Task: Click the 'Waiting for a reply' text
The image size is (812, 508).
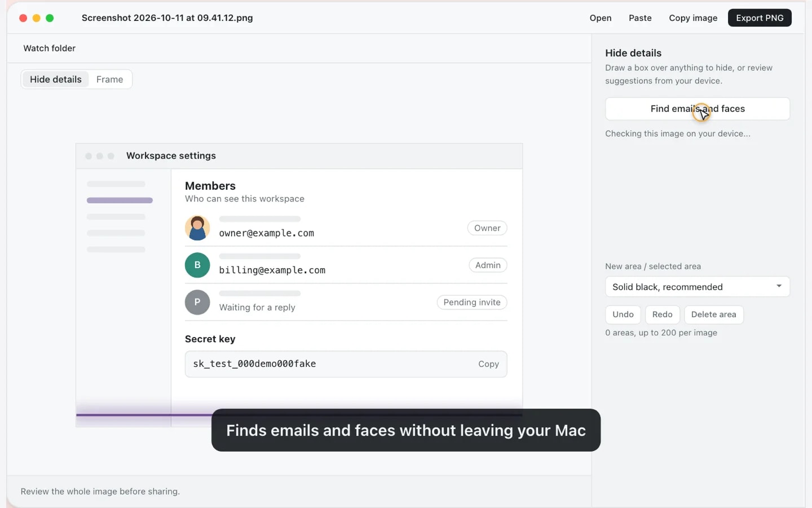Action: pyautogui.click(x=257, y=308)
